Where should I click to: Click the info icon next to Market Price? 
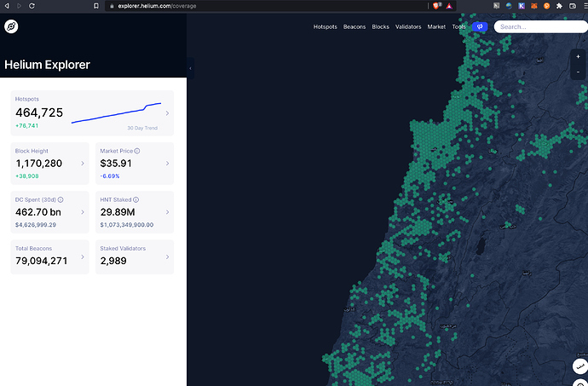(137, 151)
